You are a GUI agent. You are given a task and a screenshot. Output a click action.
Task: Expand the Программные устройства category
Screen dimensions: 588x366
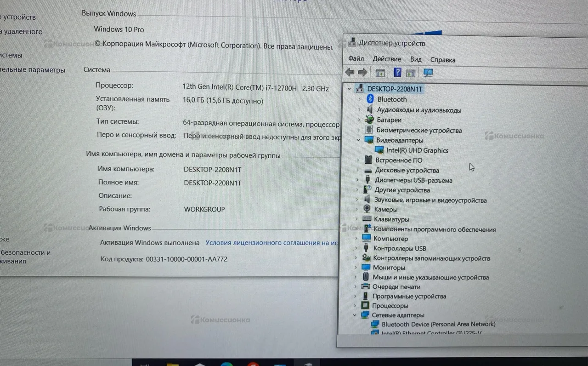[x=356, y=296]
